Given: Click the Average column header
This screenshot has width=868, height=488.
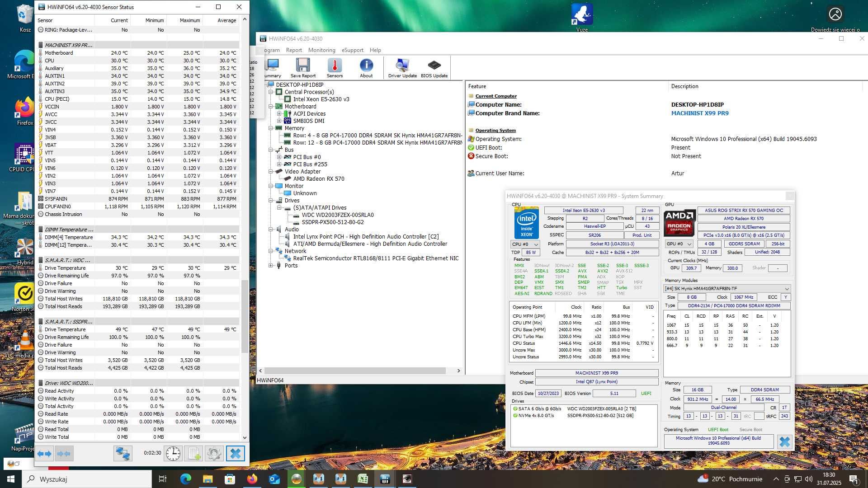Looking at the screenshot, I should point(221,20).
